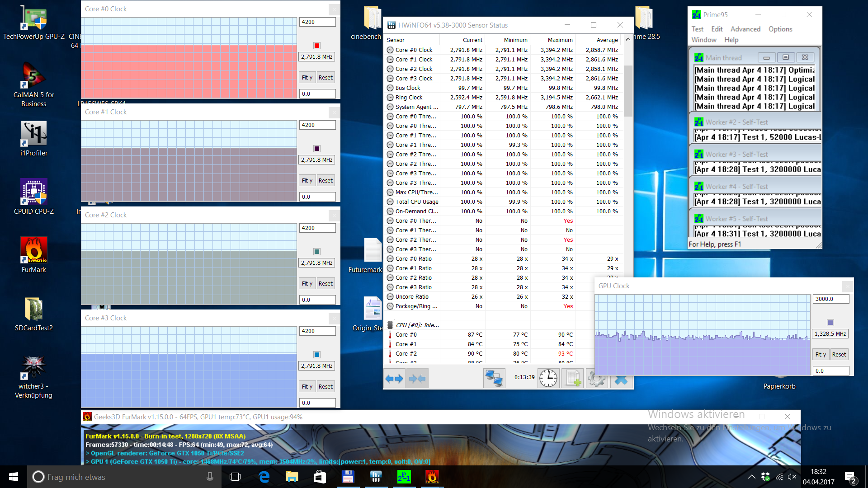The width and height of the screenshot is (868, 488).
Task: Click HWiNFO collapse columns arrows button
Action: 417,379
